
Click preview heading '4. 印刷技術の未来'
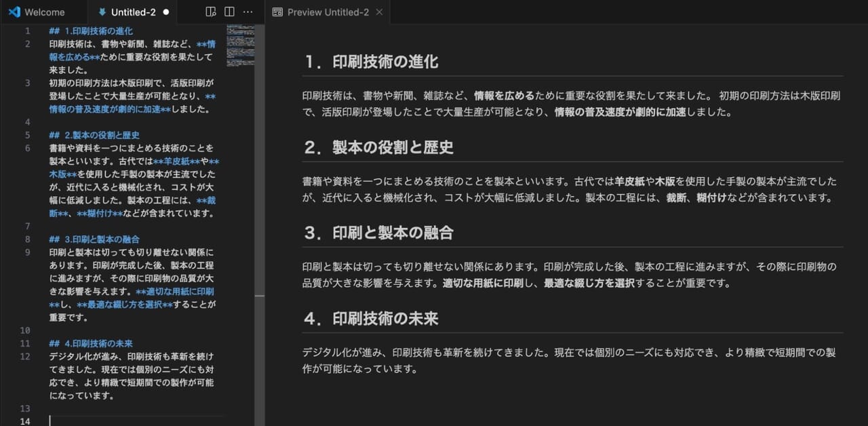coord(370,318)
